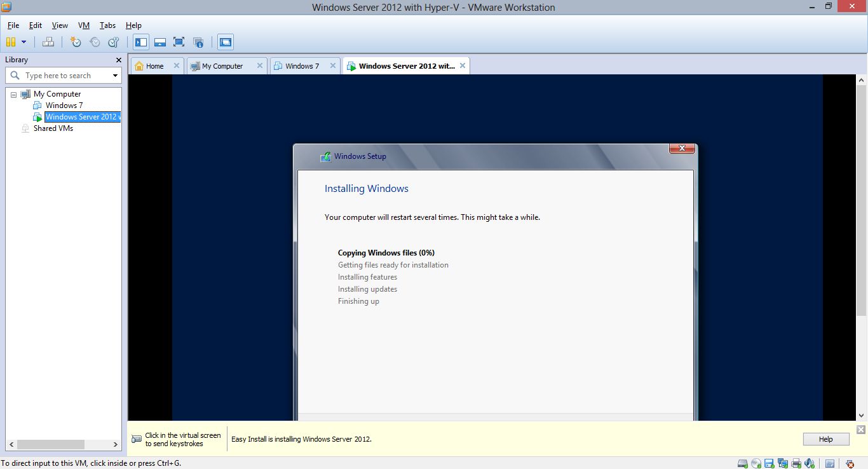Send Ctrl+Alt+Del to the virtual machine
Viewport: 868px width, 469px height.
point(48,42)
